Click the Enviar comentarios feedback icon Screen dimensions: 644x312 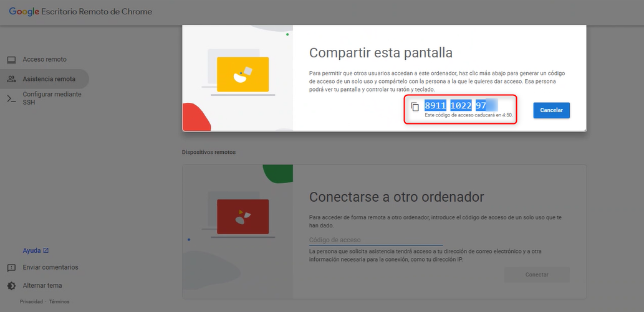coord(11,268)
